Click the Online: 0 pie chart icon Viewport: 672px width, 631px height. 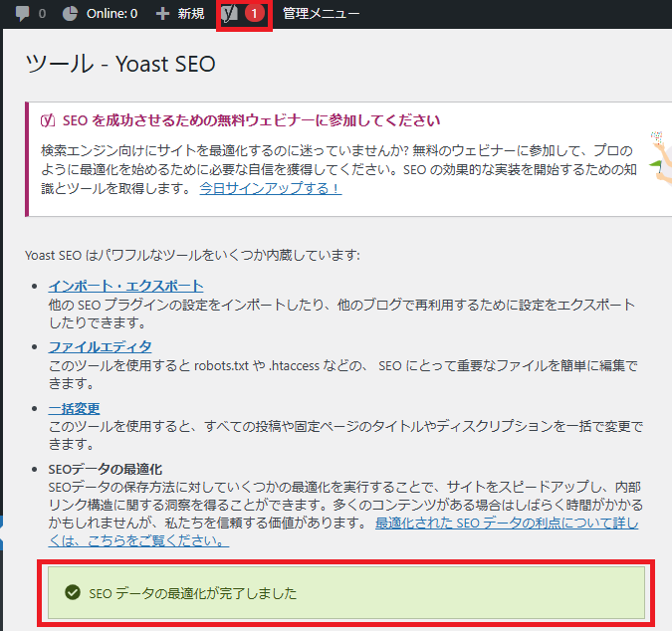(x=70, y=14)
